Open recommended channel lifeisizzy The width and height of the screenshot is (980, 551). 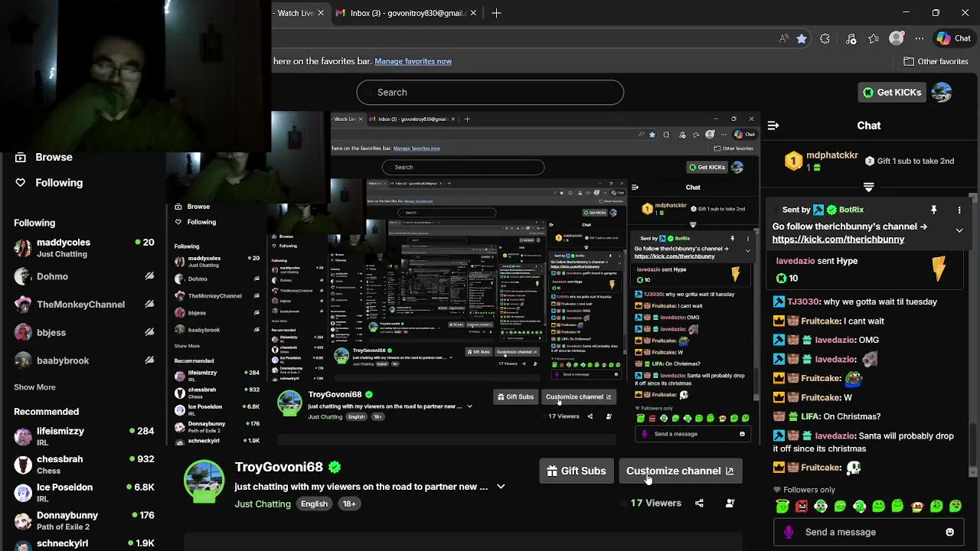tap(83, 436)
